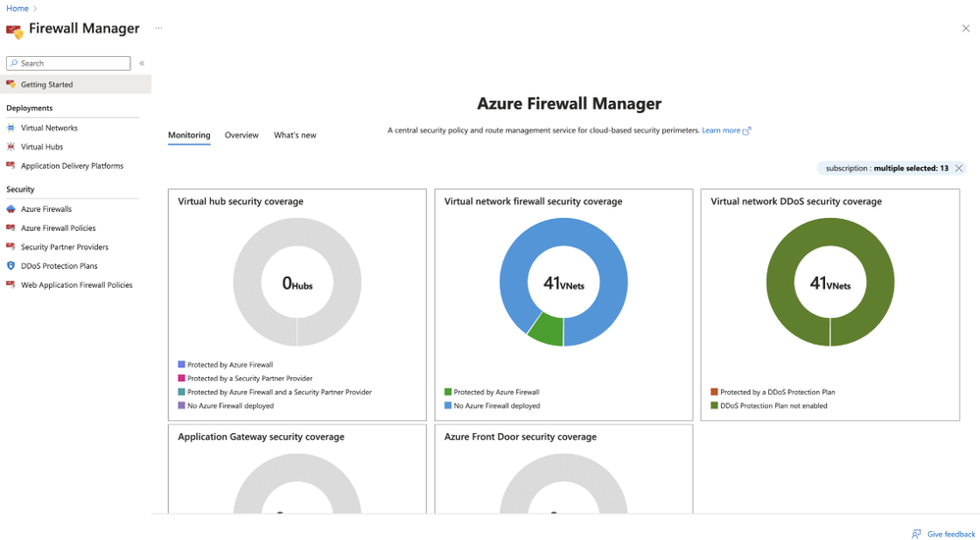The image size is (980, 540).
Task: Click 'Virtual hub security coverage' card title
Action: tap(240, 201)
